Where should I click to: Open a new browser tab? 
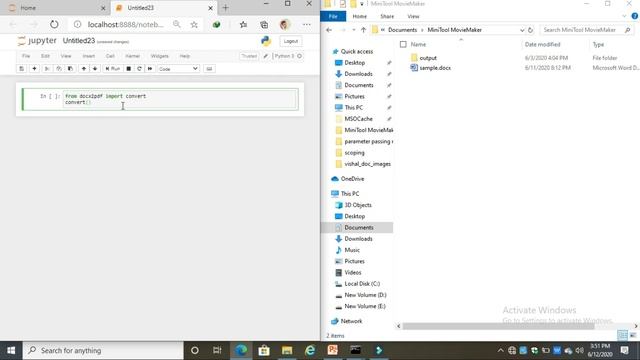click(225, 8)
